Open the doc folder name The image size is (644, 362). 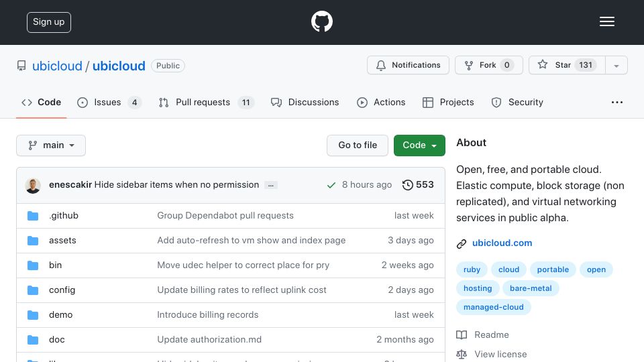tap(56, 339)
